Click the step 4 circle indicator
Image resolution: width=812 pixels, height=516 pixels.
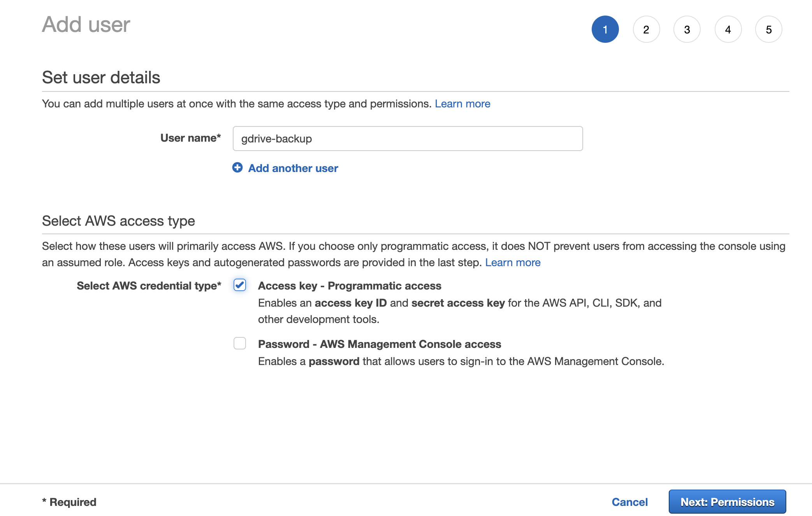727,29
